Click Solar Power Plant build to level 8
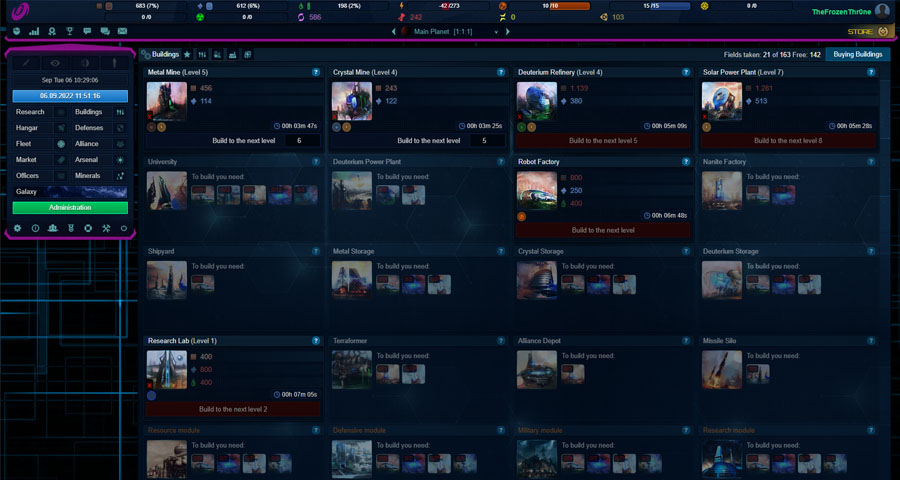This screenshot has height=480, width=900. pyautogui.click(x=788, y=141)
